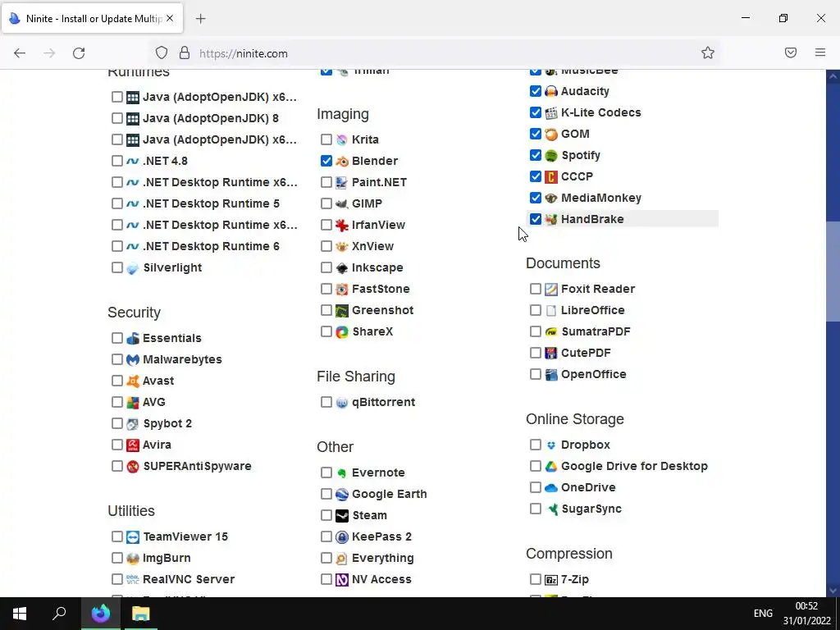Check the Dropbox checkbox
Screen dimensions: 840x630
click(x=535, y=445)
